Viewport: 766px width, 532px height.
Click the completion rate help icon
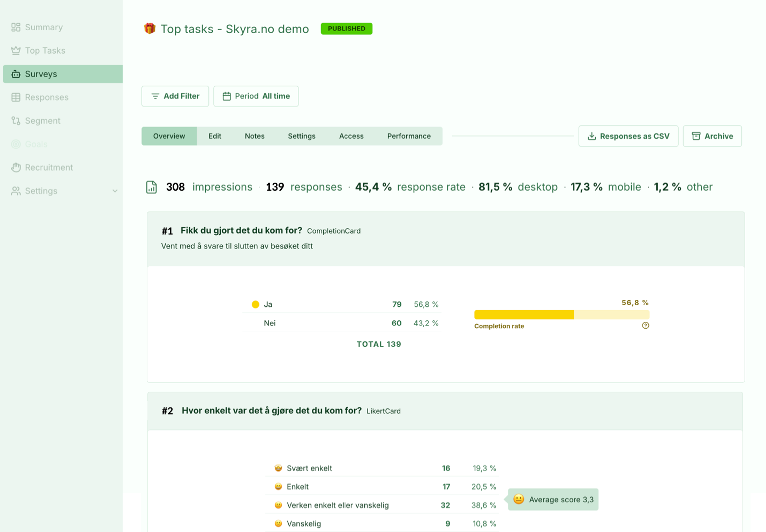click(x=645, y=325)
